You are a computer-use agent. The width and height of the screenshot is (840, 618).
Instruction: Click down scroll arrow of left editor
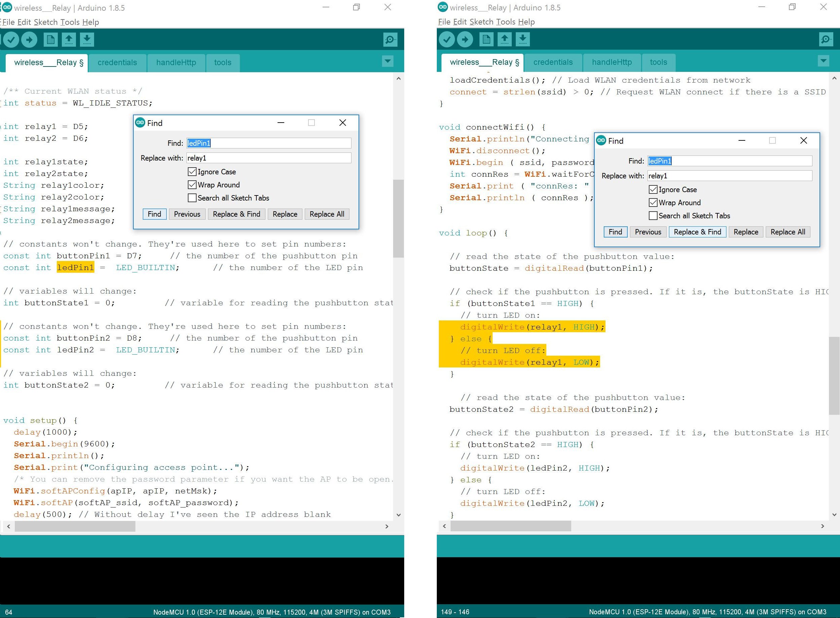coord(398,515)
